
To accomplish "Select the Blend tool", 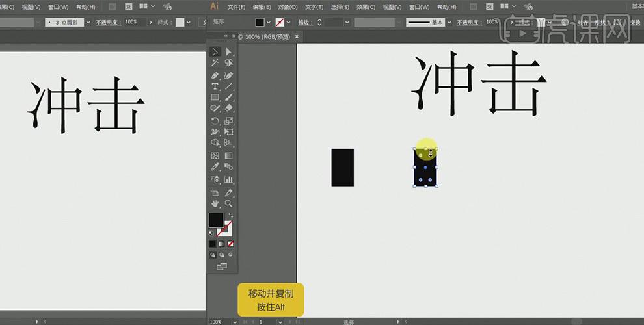I will (229, 166).
